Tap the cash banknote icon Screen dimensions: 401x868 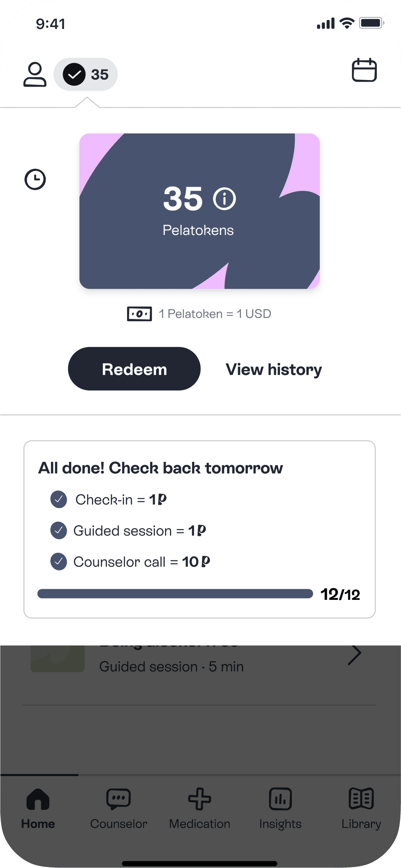tap(139, 314)
